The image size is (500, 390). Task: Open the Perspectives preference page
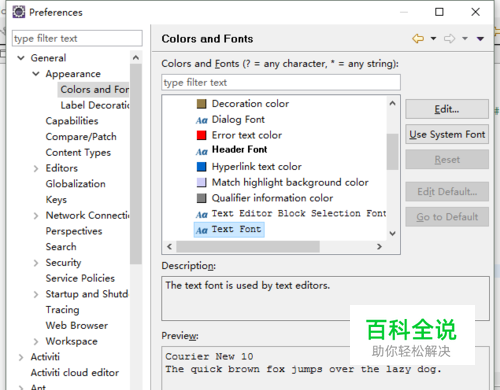74,231
